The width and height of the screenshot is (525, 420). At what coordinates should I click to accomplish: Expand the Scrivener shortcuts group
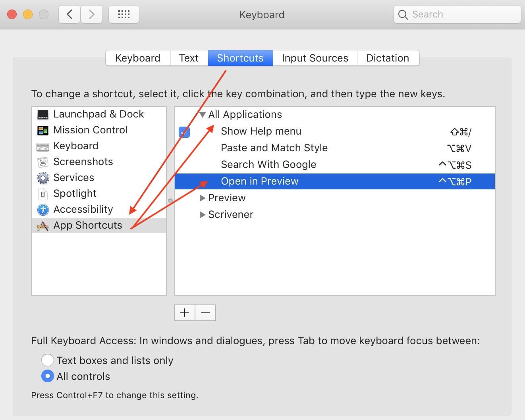203,215
